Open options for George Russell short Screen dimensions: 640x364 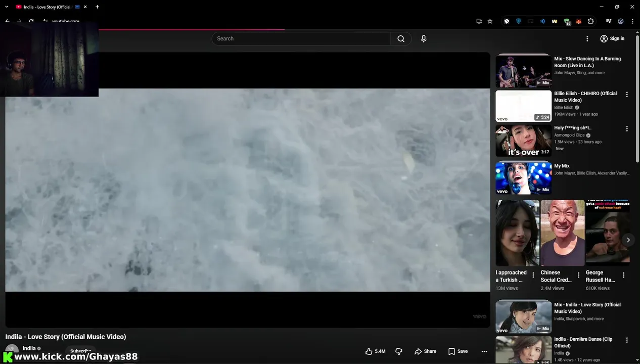623,275
